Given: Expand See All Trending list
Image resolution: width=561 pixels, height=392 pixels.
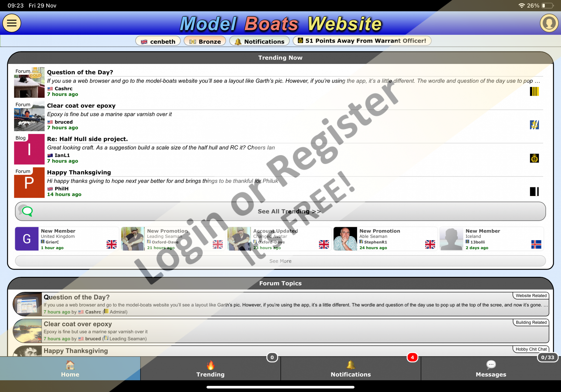Looking at the screenshot, I should tap(289, 211).
